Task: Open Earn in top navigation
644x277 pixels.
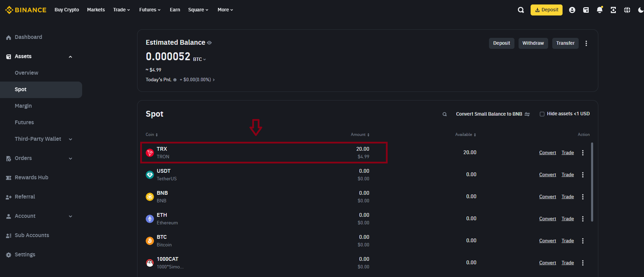Action: (x=175, y=10)
